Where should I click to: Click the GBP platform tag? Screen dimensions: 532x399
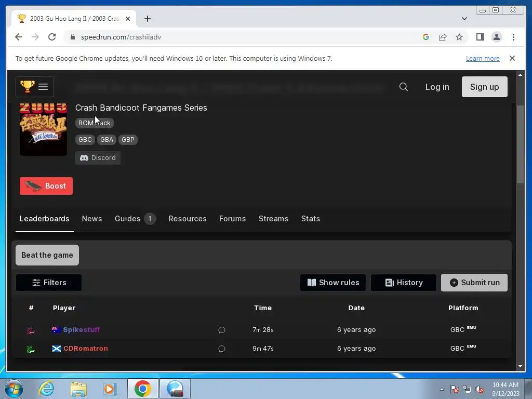(128, 140)
